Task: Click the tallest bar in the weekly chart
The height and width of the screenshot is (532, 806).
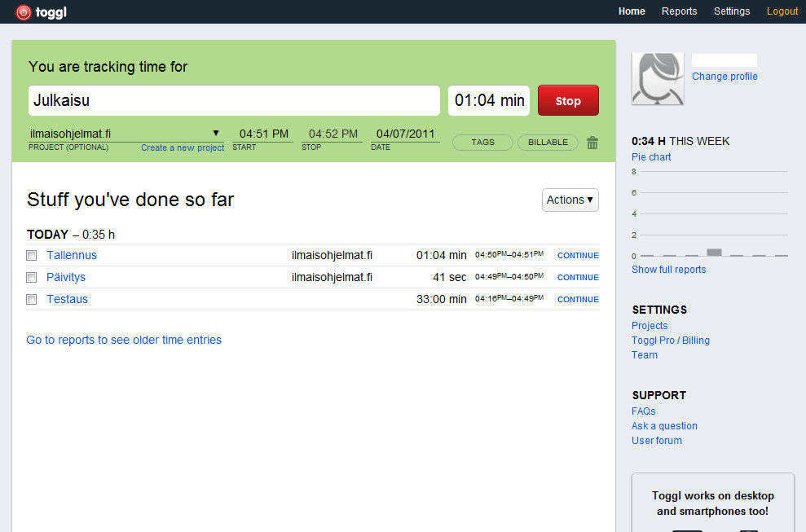Action: point(714,253)
